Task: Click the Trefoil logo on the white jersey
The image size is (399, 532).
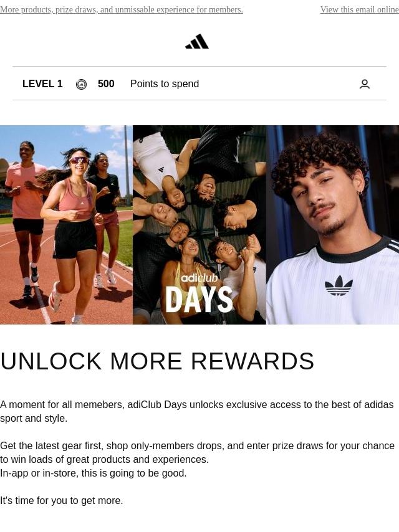Action: click(x=339, y=285)
